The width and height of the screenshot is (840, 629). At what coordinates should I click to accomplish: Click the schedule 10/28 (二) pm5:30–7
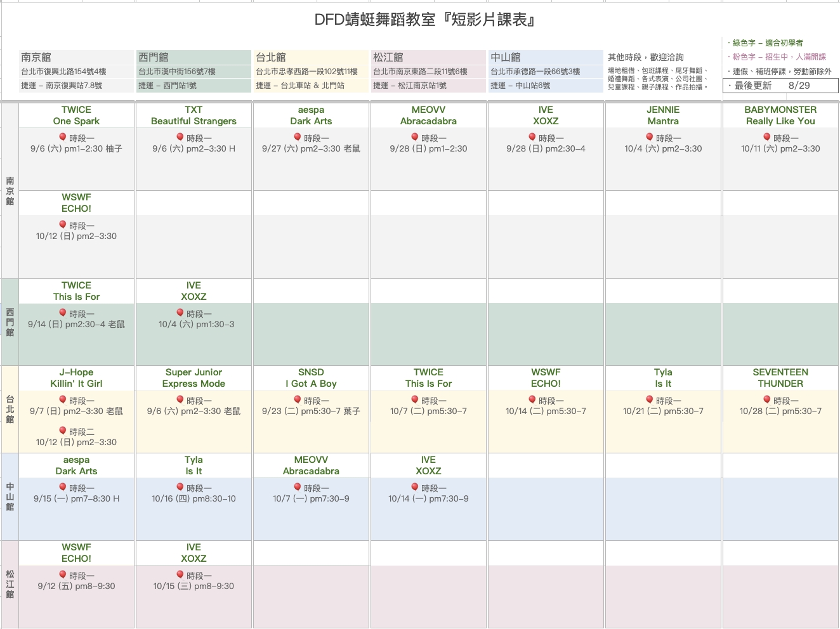(780, 412)
